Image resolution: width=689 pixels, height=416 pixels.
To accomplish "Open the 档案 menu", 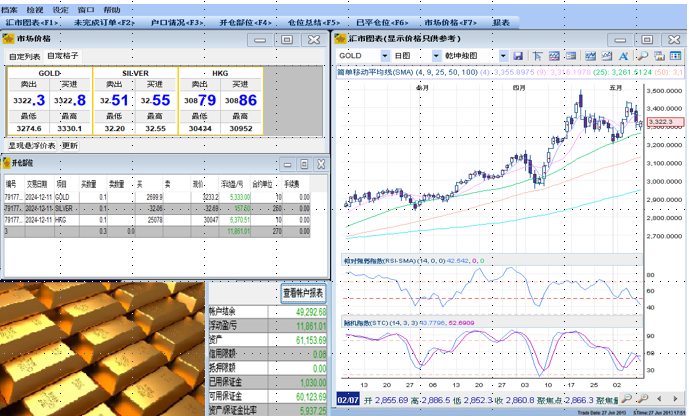I will tap(9, 7).
